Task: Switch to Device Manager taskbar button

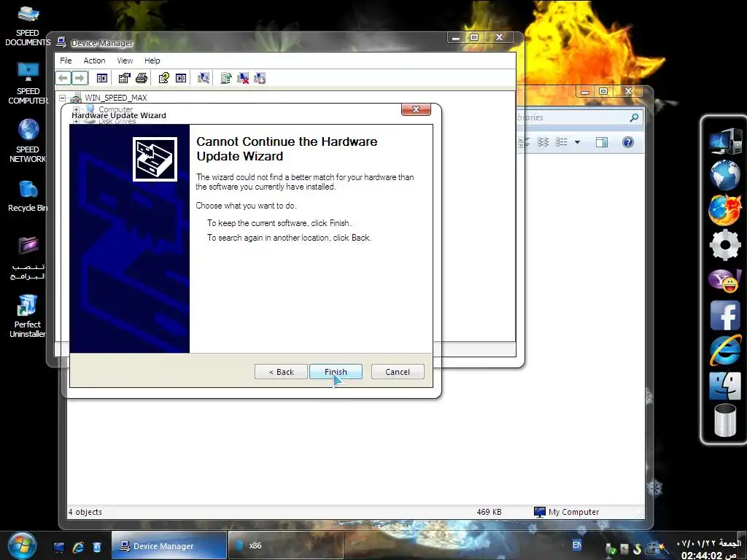Action: pyautogui.click(x=169, y=545)
